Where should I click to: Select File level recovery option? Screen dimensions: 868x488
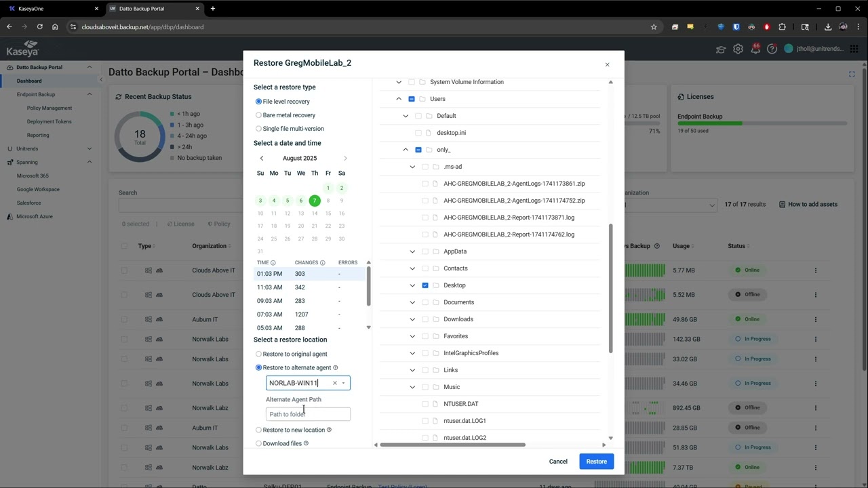(x=258, y=102)
